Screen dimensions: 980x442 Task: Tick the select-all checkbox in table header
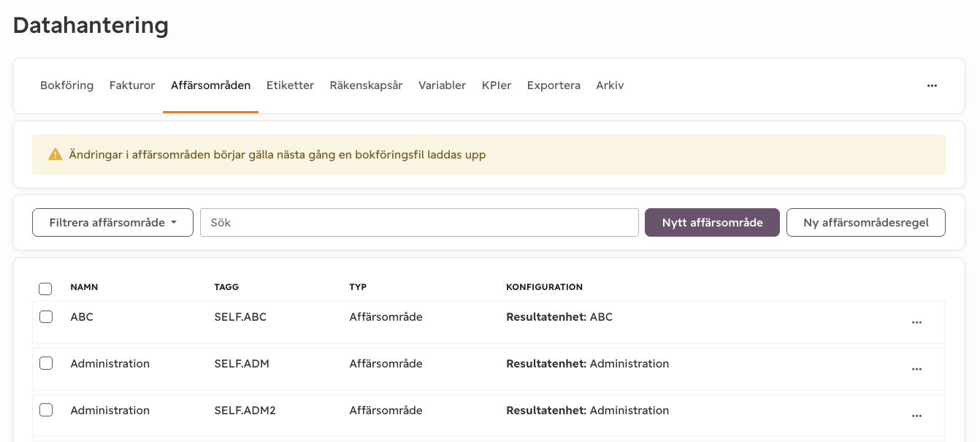coord(45,289)
